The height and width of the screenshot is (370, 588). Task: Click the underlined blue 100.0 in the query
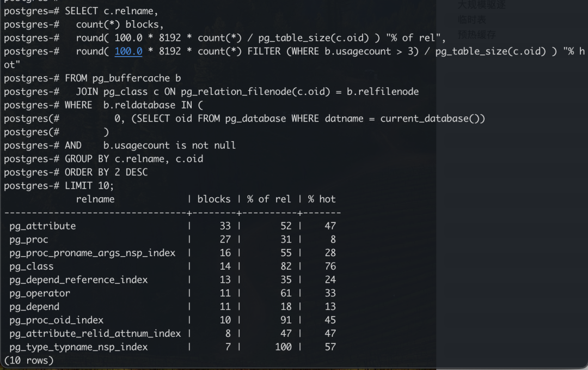tap(128, 51)
